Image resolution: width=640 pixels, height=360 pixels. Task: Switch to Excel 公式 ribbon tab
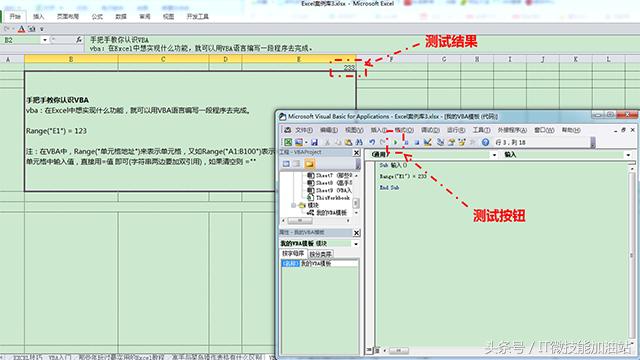click(x=97, y=17)
